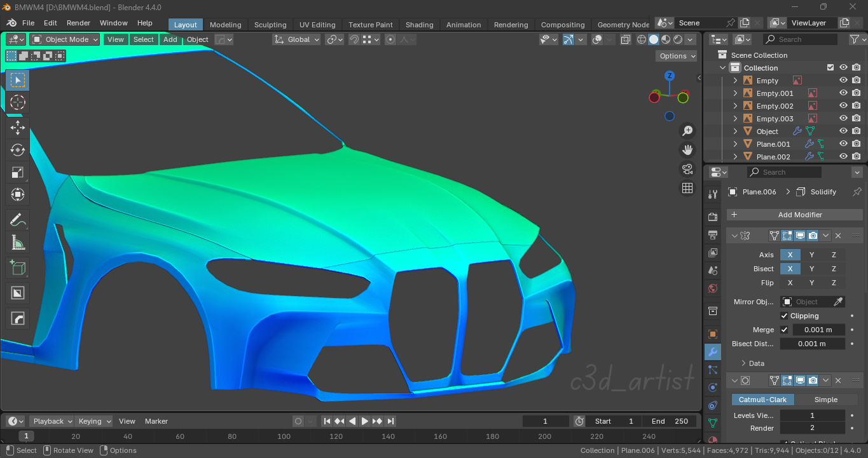
Task: Toggle the Collection exclude checkbox
Action: click(x=830, y=68)
